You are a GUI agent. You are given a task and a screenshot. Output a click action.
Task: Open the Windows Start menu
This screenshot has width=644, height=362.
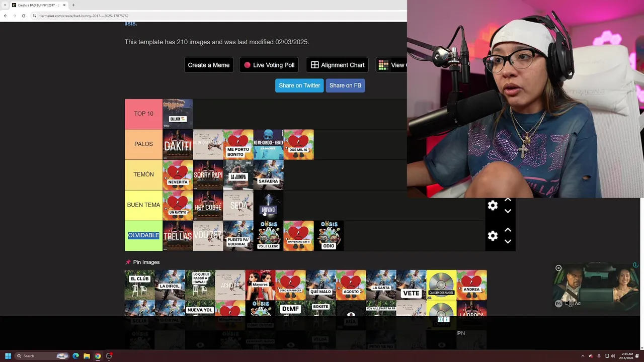click(8, 356)
